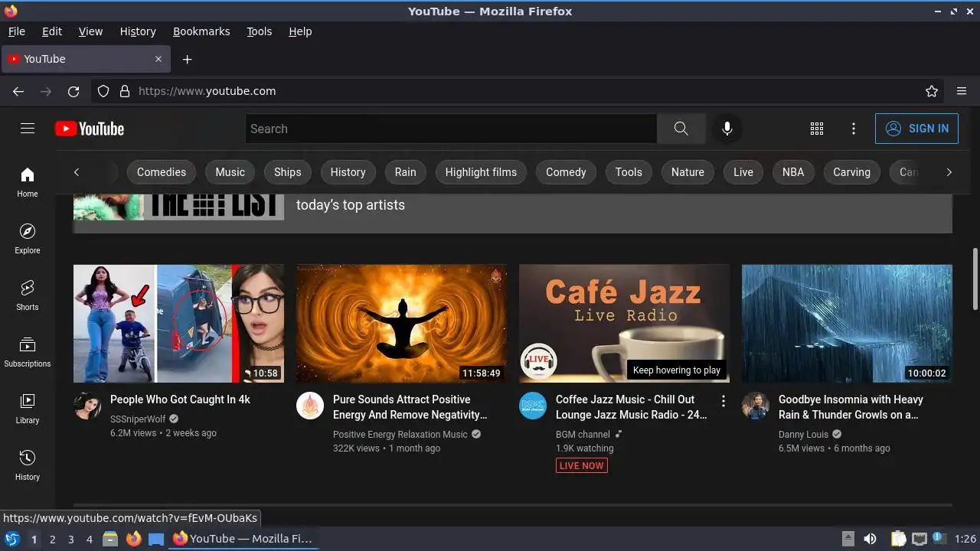Open the View menu
Image resolution: width=980 pixels, height=551 pixels.
[x=90, y=31]
